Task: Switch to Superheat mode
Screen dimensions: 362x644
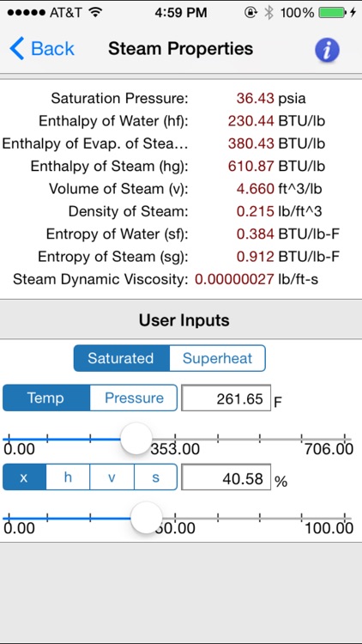Action: tap(217, 358)
